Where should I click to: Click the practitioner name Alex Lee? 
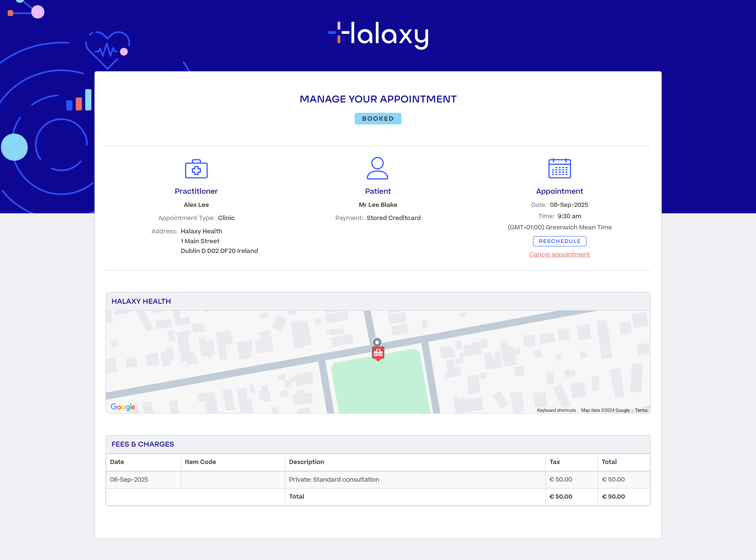[196, 205]
